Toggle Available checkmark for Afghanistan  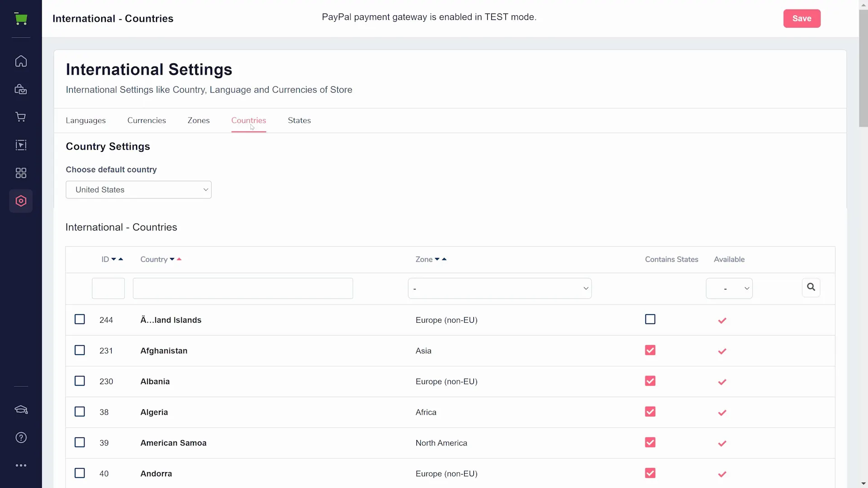722,351
